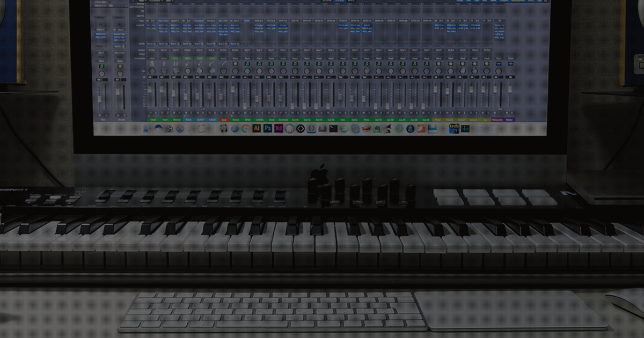Launch Adobe Photoshop from the Dock
The width and height of the screenshot is (644, 338).
pyautogui.click(x=267, y=129)
